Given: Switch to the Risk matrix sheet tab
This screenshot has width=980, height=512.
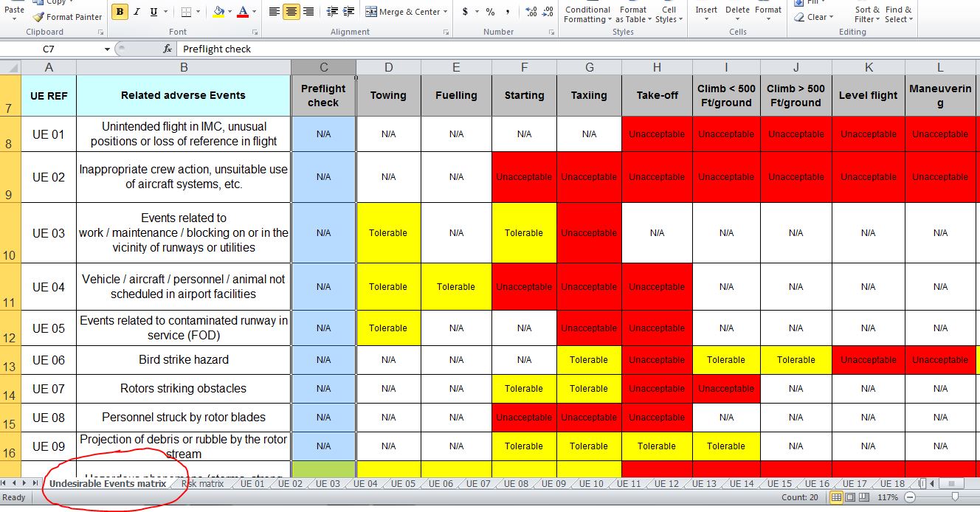Looking at the screenshot, I should click(202, 484).
